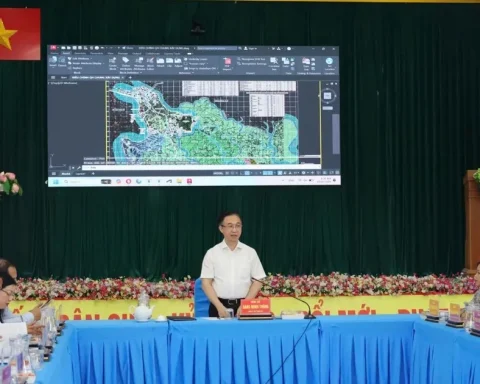Open the file tabs hamburger menu
Image resolution: width=480 pixels, height=384 pixels.
(x=53, y=77)
